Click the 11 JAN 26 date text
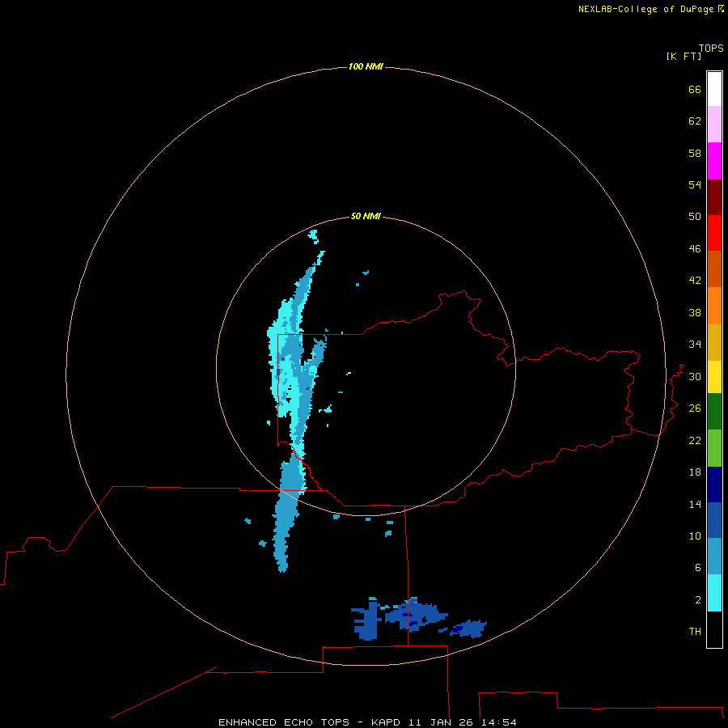 coord(442,722)
